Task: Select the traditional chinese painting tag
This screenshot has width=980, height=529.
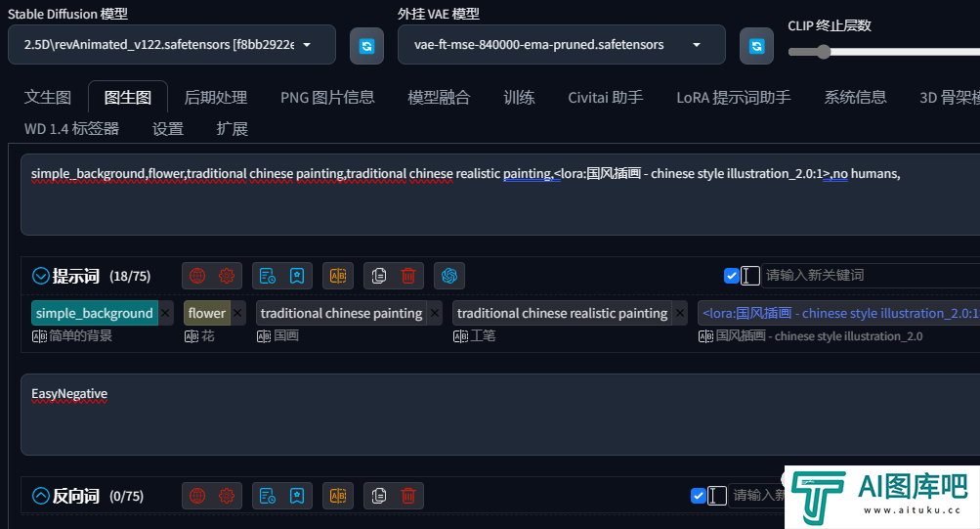Action: pyautogui.click(x=341, y=313)
